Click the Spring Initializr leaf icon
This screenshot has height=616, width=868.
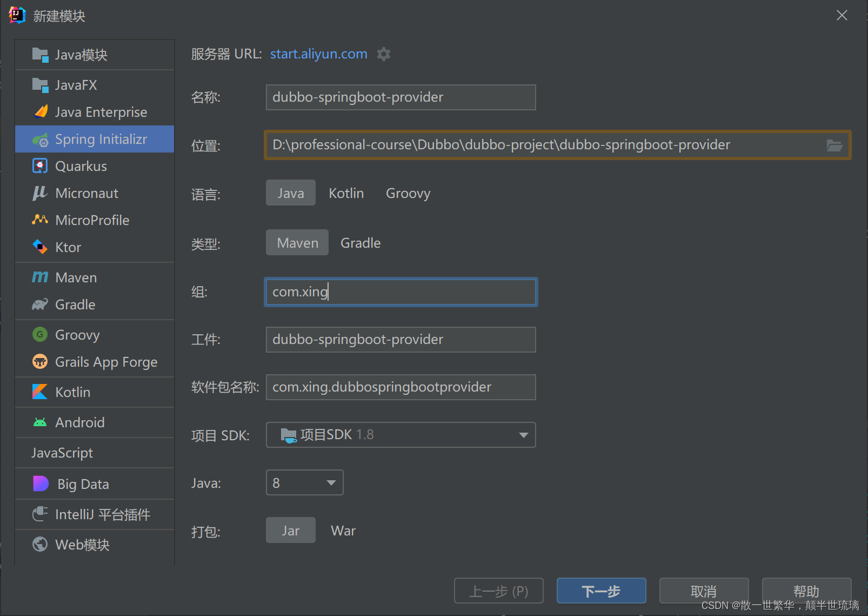pyautogui.click(x=40, y=140)
